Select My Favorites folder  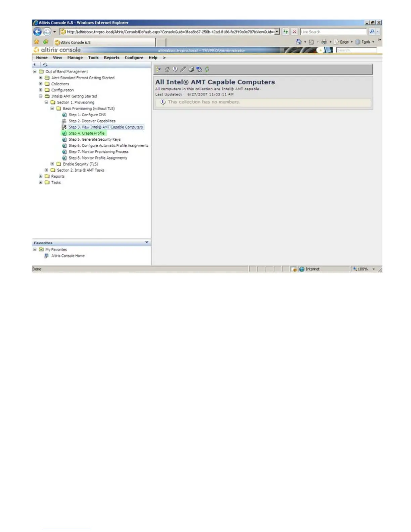pos(56,250)
